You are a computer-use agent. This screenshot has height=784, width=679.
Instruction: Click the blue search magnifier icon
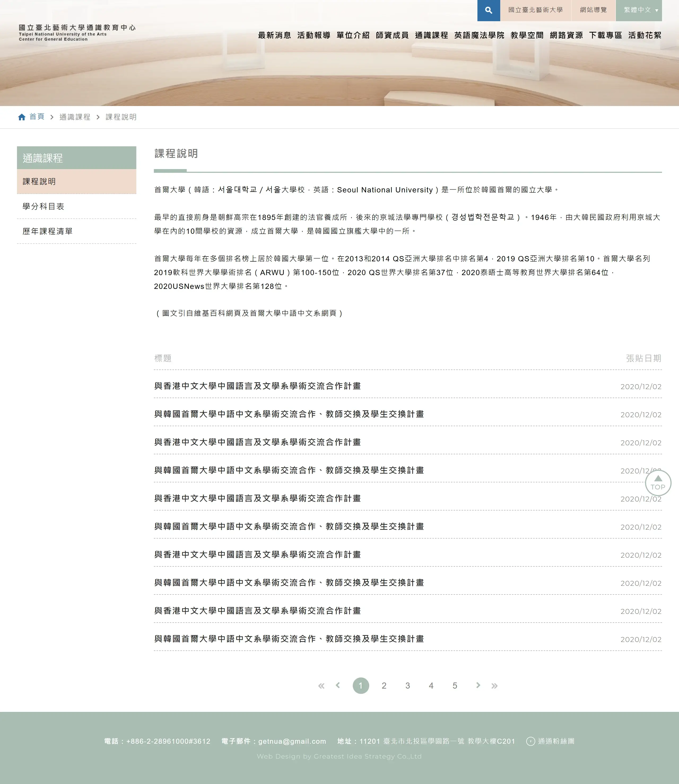click(488, 10)
